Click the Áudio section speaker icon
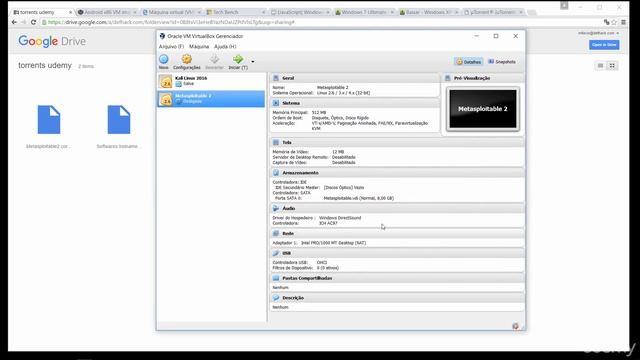The width and height of the screenshot is (640, 360). pos(276,208)
